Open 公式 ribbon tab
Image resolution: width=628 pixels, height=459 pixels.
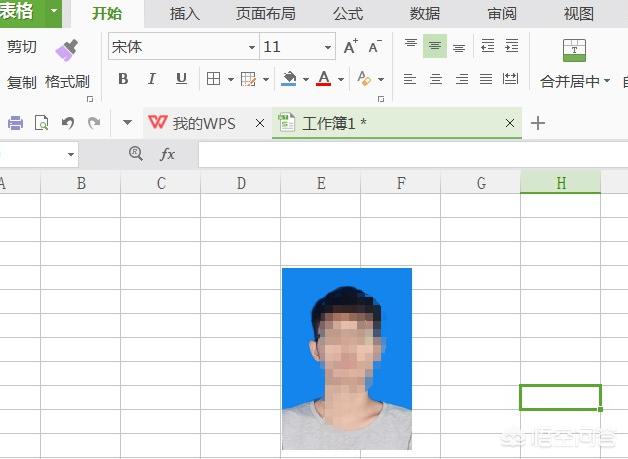[x=348, y=14]
